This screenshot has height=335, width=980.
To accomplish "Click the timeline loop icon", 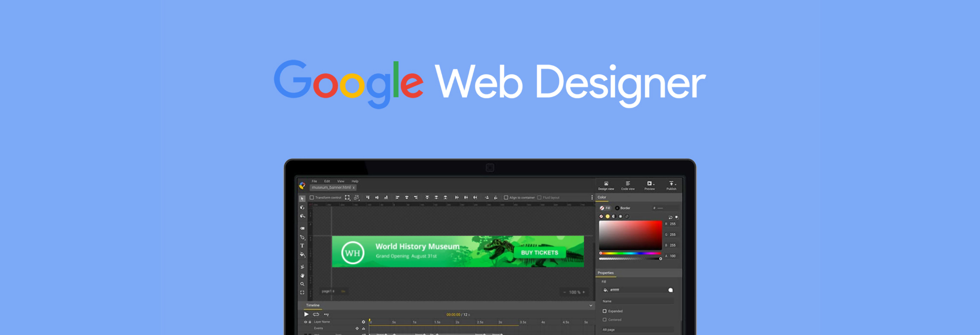I will coord(316,314).
